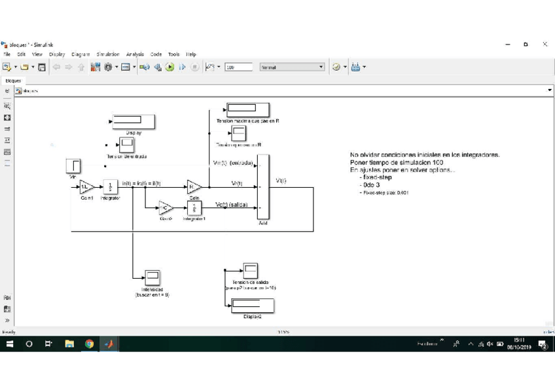Open the Diagram menu
This screenshot has height=392, width=555.
tap(81, 54)
